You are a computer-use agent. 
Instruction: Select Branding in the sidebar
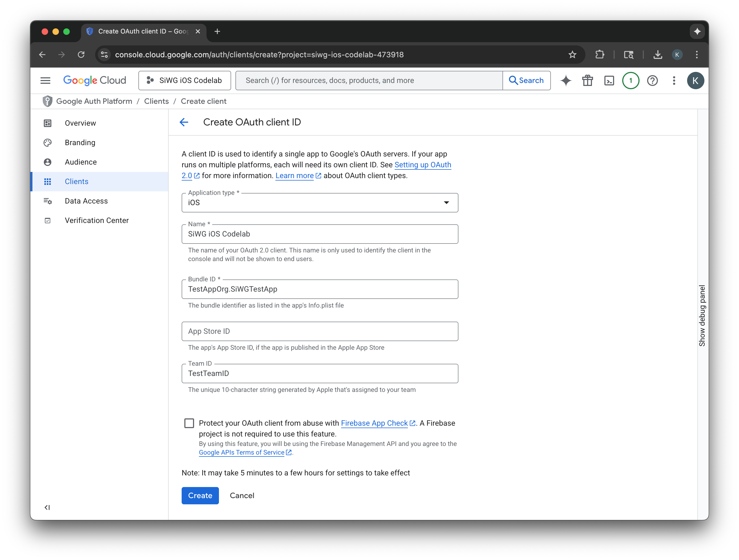click(80, 142)
